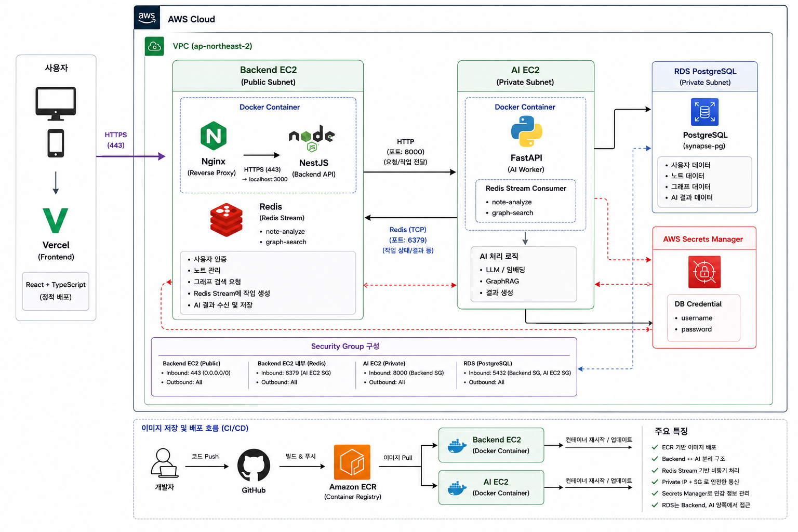Click the orange Amazon ECR icon
The image size is (798, 532).
pos(352,462)
